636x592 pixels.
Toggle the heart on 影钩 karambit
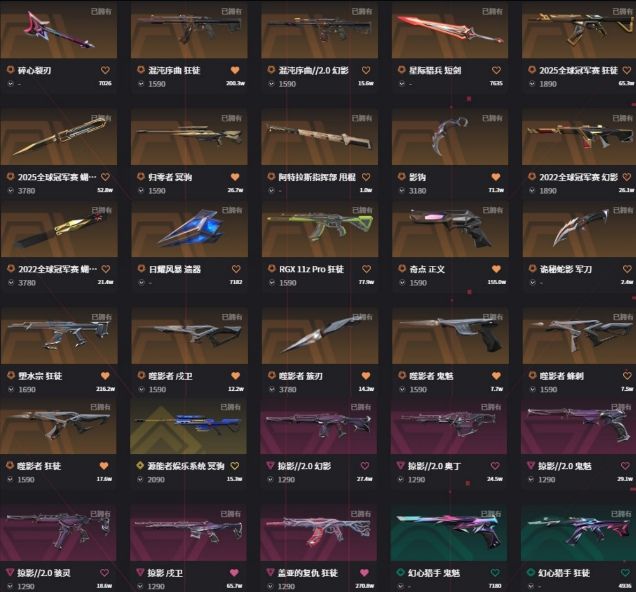coord(496,177)
